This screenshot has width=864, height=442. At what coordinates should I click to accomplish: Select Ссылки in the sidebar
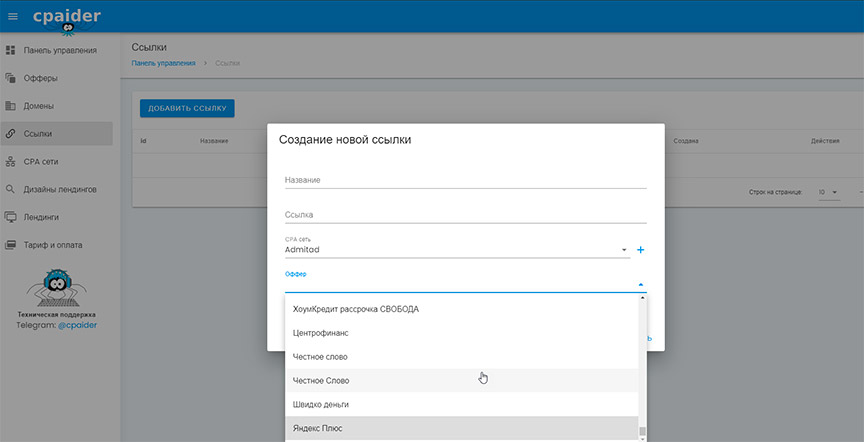pyautogui.click(x=56, y=133)
